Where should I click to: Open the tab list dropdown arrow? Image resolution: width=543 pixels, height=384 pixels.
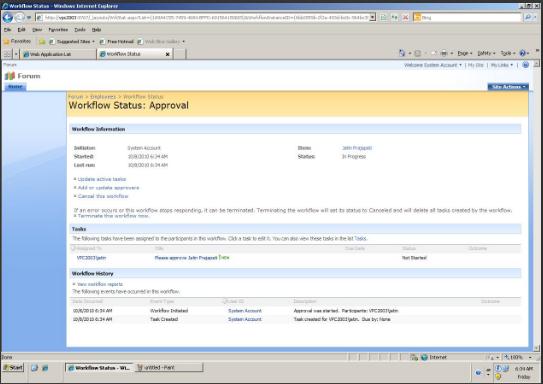click(x=16, y=54)
